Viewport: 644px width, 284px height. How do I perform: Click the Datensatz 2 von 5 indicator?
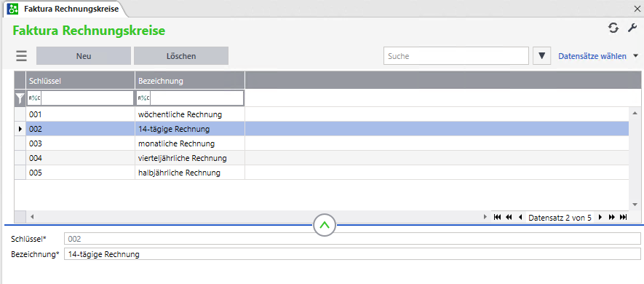pos(560,218)
